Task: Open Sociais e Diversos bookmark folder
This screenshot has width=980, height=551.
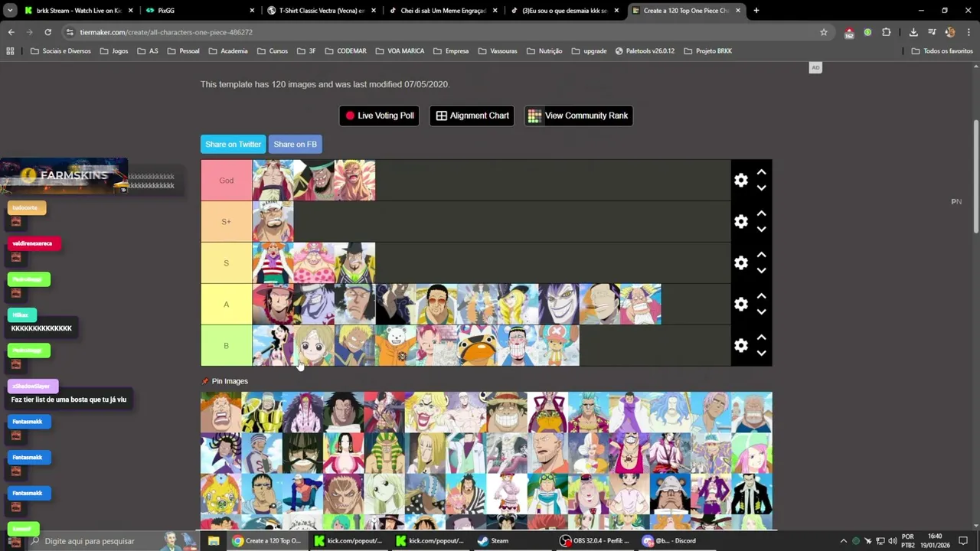Action: pos(60,51)
